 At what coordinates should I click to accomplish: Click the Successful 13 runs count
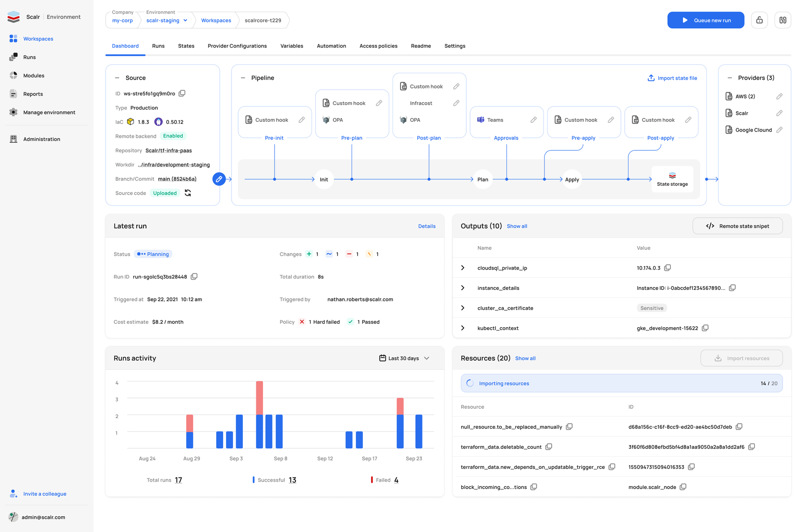[293, 480]
